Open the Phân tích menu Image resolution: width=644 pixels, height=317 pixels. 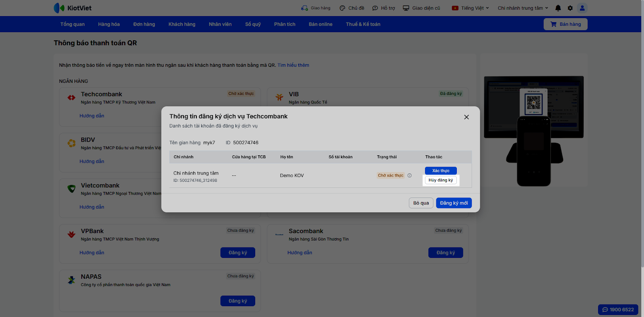tap(285, 24)
